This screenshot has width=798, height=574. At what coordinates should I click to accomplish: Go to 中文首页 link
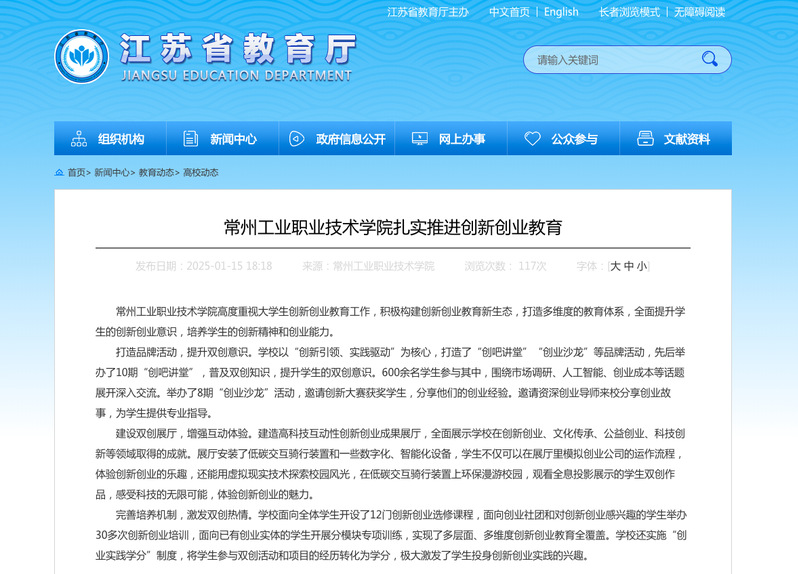[x=509, y=12]
